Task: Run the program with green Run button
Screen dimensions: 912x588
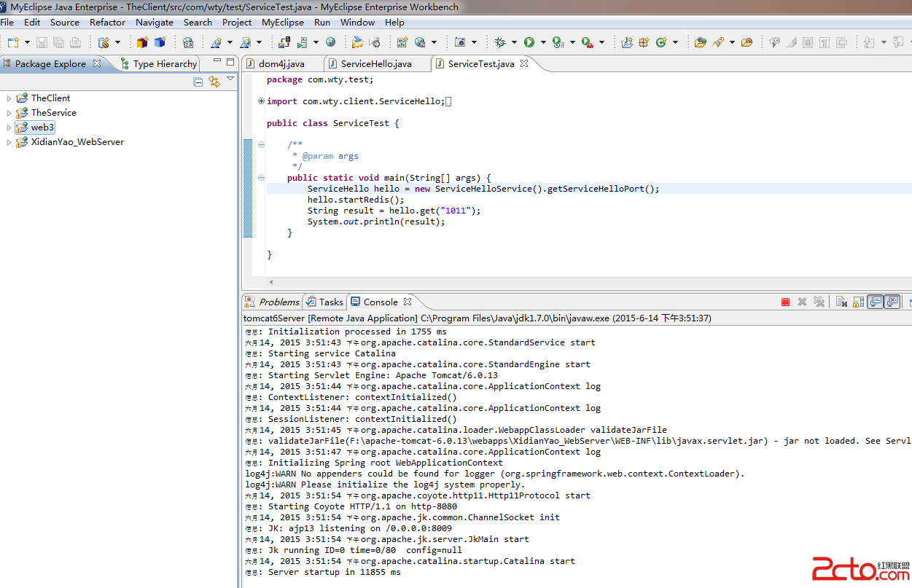Action: click(x=529, y=42)
